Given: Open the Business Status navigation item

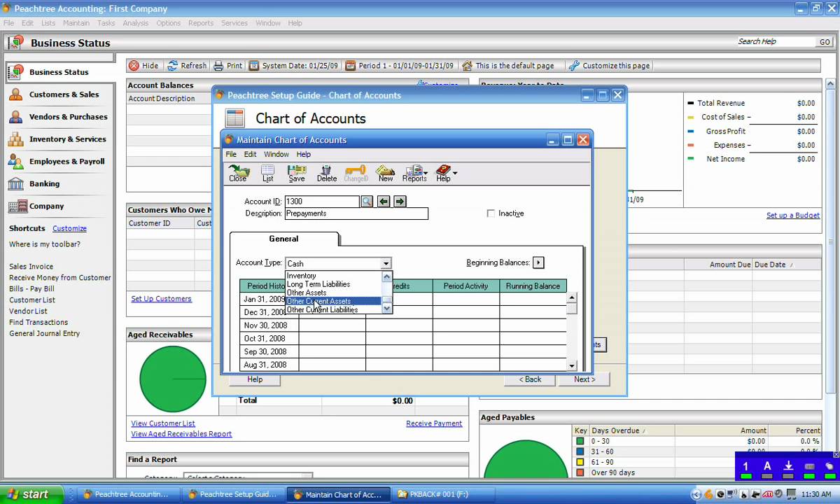Looking at the screenshot, I should tap(58, 72).
